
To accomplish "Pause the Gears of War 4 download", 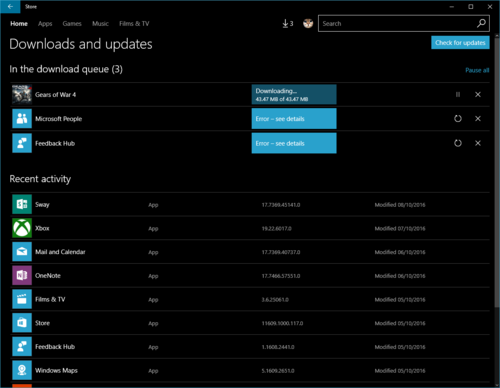I will 458,95.
